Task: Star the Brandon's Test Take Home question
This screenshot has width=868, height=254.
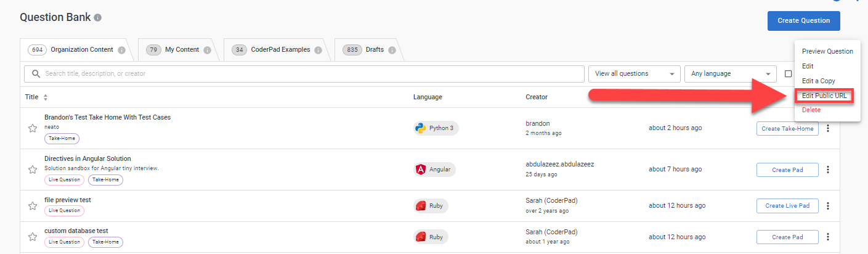Action: 33,128
